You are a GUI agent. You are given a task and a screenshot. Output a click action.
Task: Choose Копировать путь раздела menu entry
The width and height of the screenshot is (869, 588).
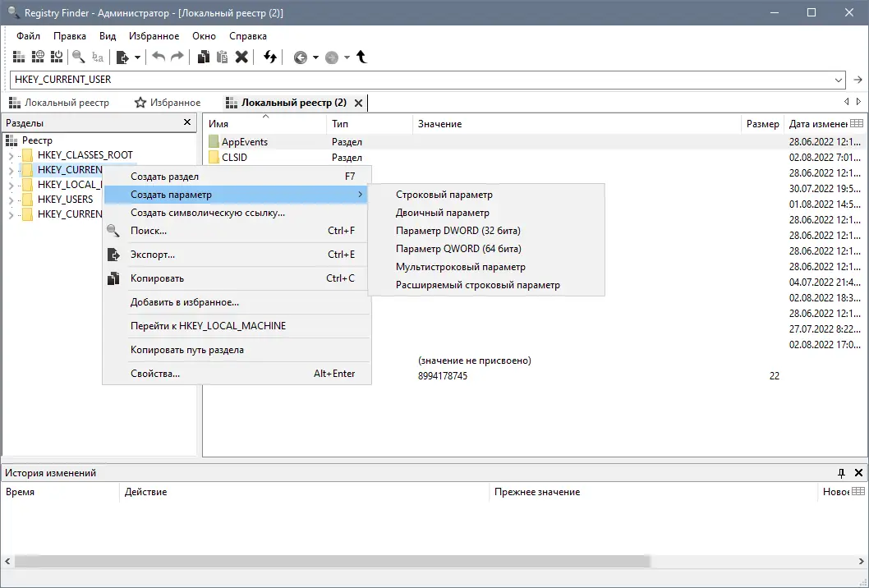click(x=237, y=350)
